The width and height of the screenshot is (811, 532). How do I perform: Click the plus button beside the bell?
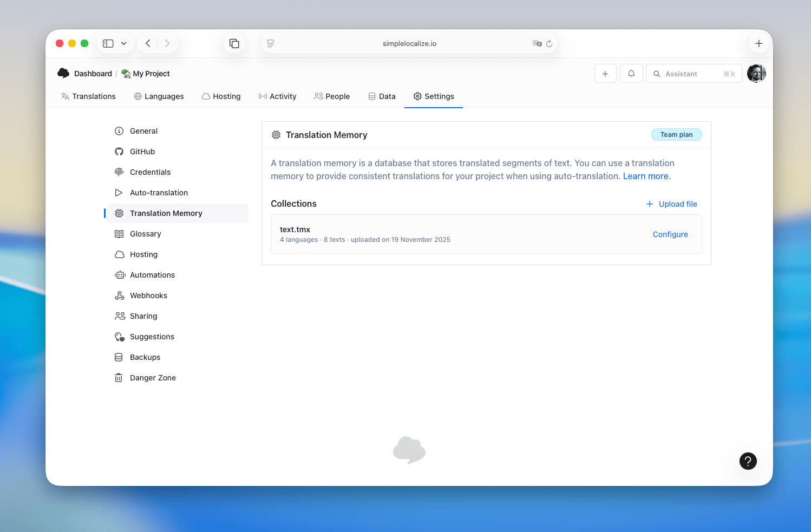tap(605, 74)
